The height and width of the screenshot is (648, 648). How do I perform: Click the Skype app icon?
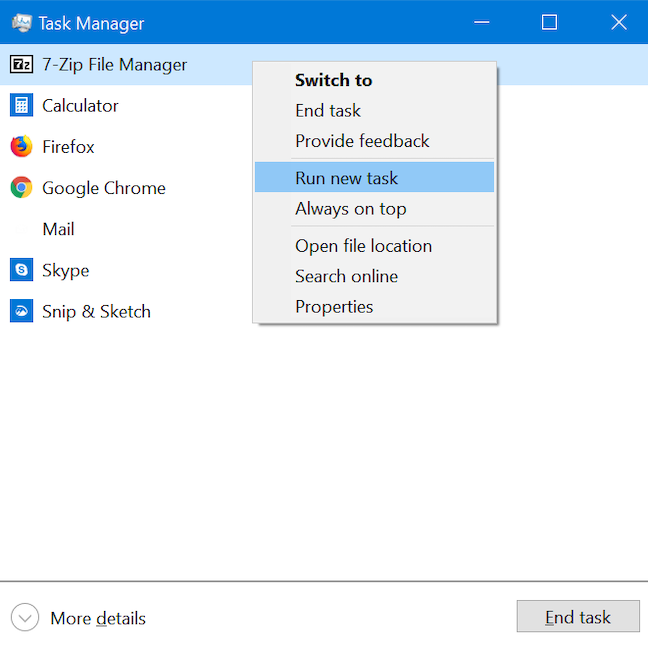[21, 270]
